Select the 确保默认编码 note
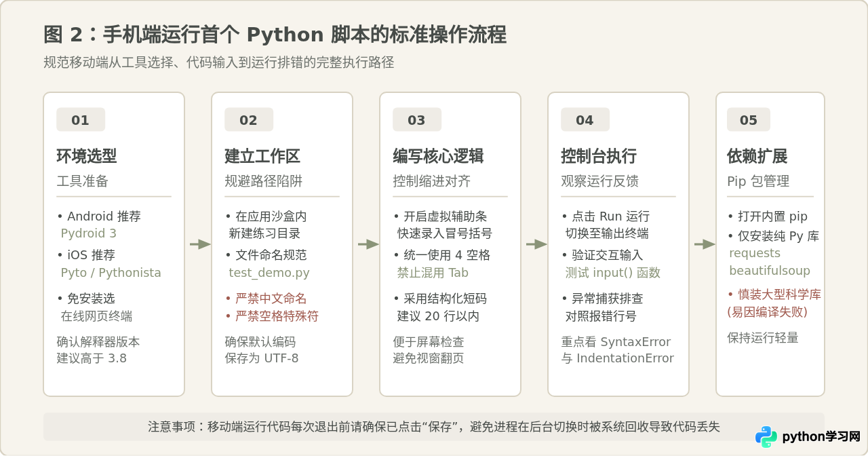 [x=260, y=342]
